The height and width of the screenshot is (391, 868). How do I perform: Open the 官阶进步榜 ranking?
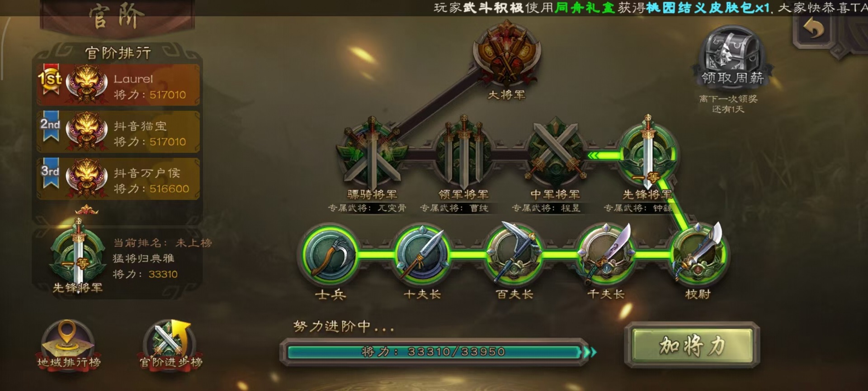170,345
